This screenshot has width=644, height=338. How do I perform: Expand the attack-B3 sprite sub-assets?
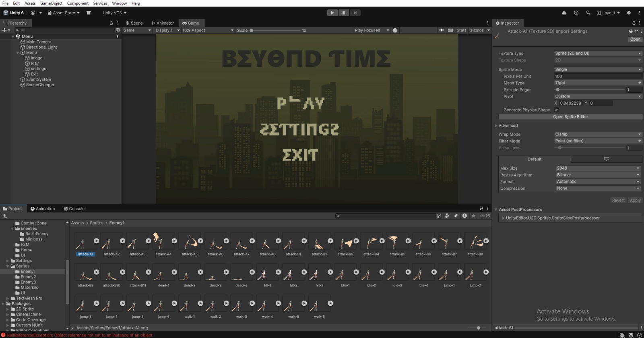(x=356, y=241)
